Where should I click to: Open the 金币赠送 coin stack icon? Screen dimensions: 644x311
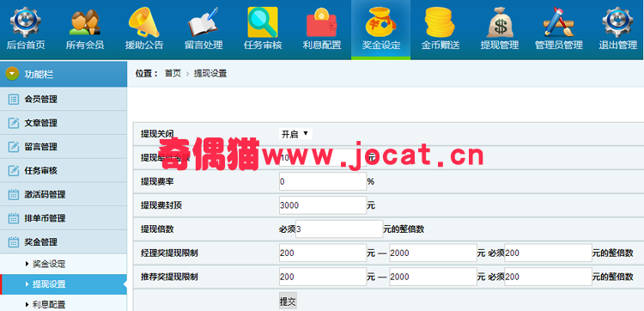pyautogui.click(x=440, y=22)
